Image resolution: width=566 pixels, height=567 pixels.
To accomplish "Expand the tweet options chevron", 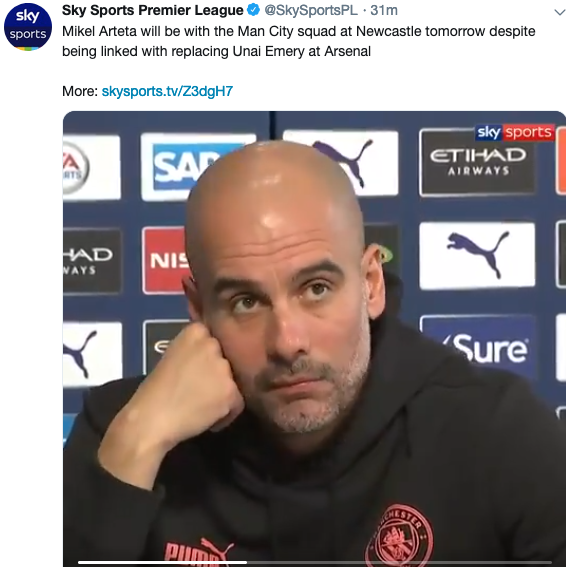I will tap(559, 12).
